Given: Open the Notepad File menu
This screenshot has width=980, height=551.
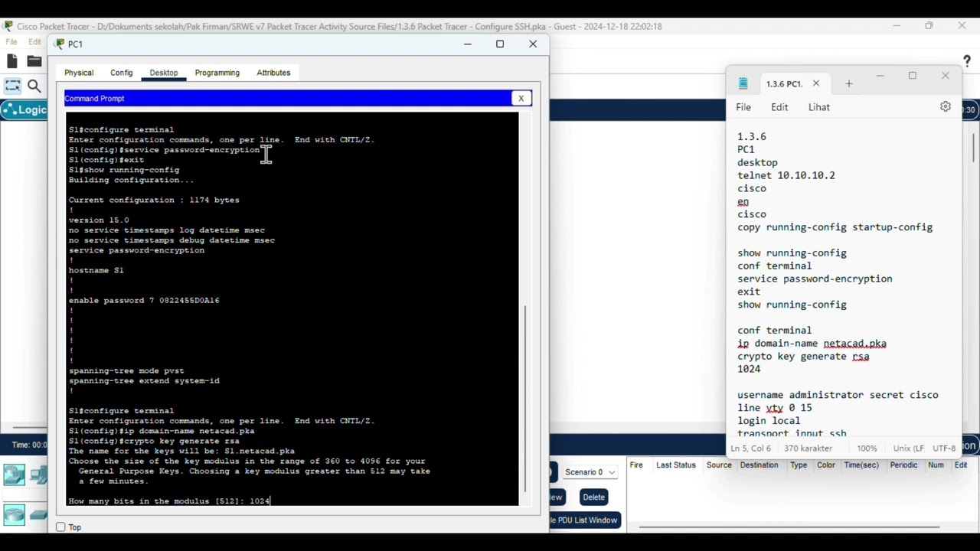Looking at the screenshot, I should [743, 107].
